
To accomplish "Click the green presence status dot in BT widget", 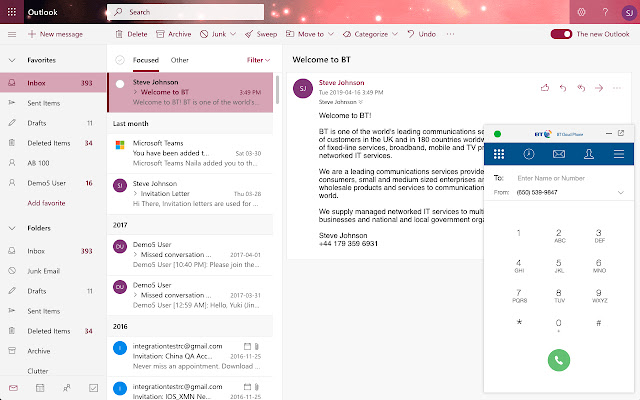I will point(497,134).
